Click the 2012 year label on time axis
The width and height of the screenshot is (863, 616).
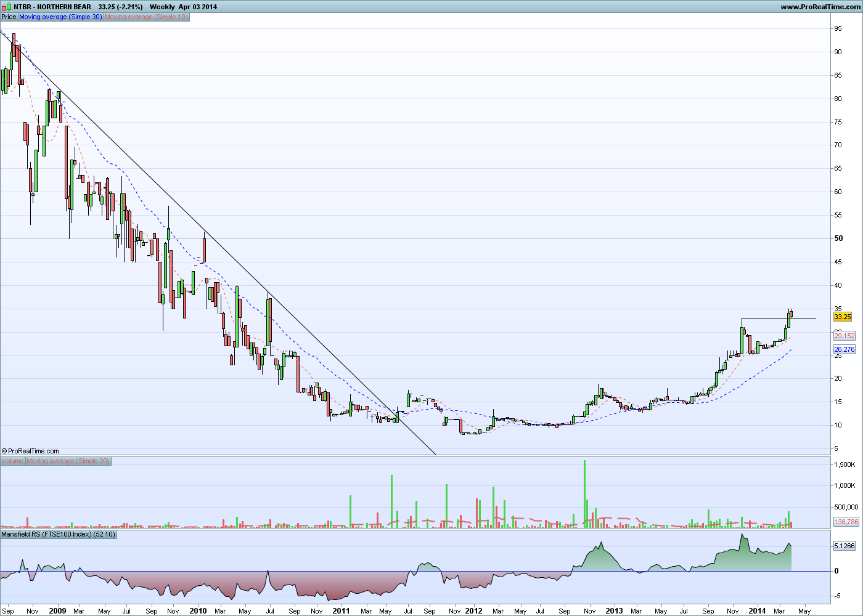pos(473,611)
